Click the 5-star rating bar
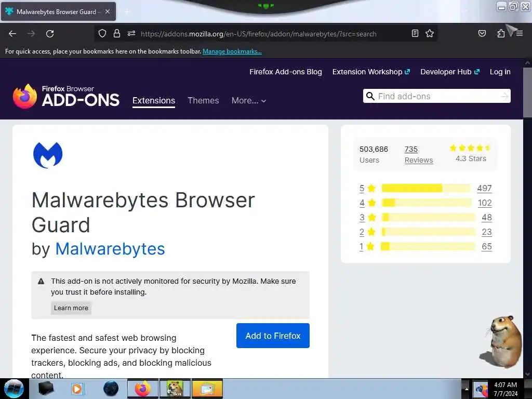532x399 pixels. 426,188
